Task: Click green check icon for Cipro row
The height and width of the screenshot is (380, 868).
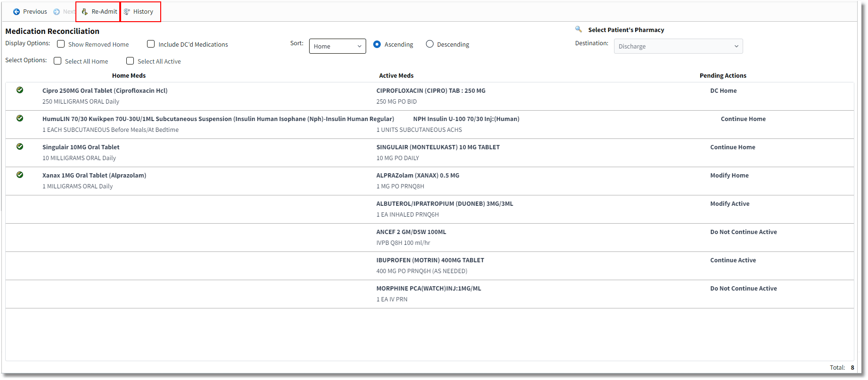Action: (x=20, y=90)
